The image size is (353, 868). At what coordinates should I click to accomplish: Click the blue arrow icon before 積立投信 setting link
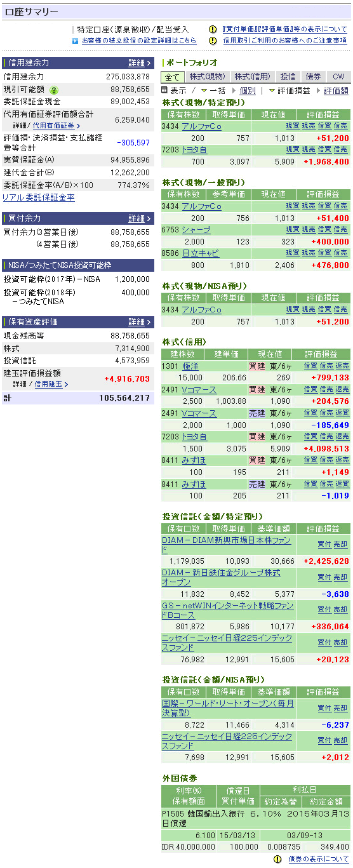[75, 41]
